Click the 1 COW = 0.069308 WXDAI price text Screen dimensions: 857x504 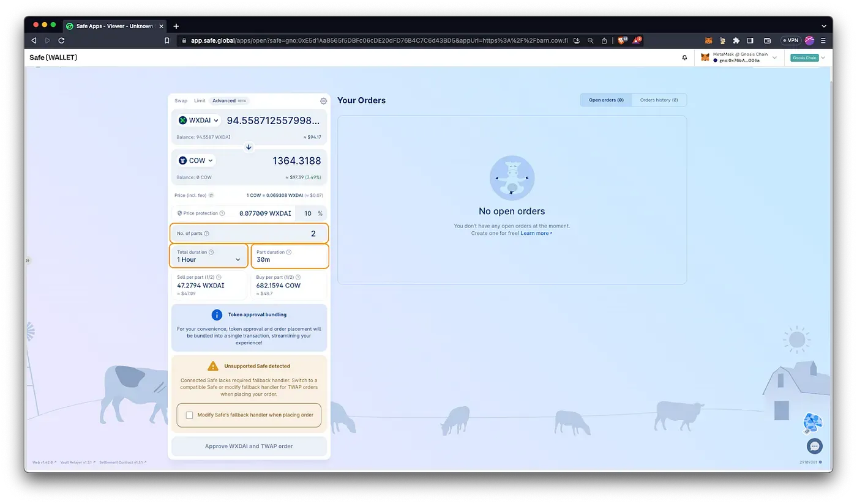click(x=275, y=195)
